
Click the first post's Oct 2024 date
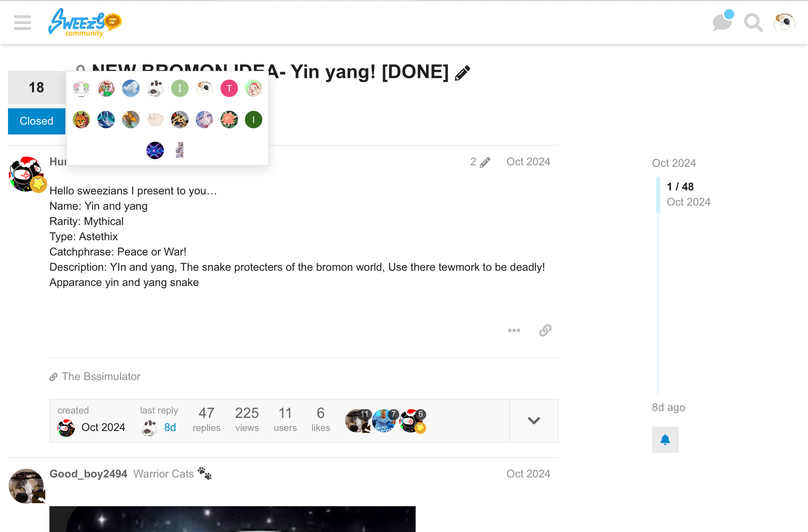point(528,162)
